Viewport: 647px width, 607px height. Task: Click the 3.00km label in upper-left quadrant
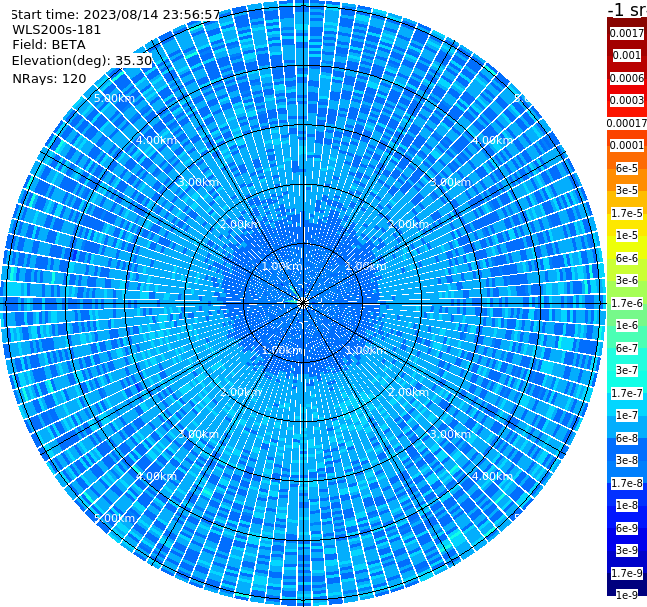(x=198, y=182)
